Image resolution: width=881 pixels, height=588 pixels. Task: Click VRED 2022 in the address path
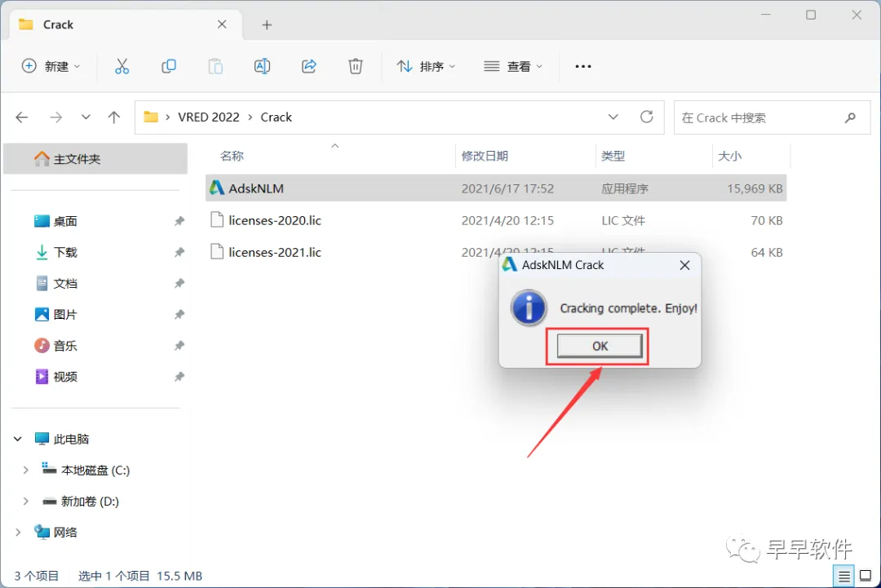click(209, 117)
